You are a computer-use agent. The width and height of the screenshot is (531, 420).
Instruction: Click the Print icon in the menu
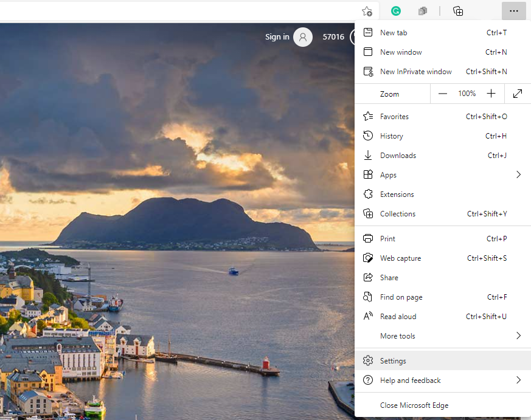pyautogui.click(x=367, y=238)
